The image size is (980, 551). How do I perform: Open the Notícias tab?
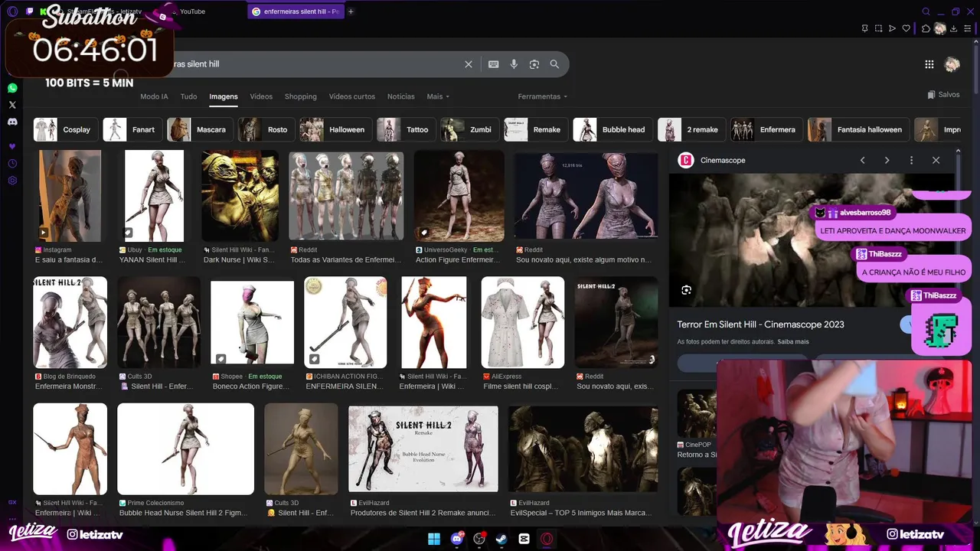[x=401, y=96]
